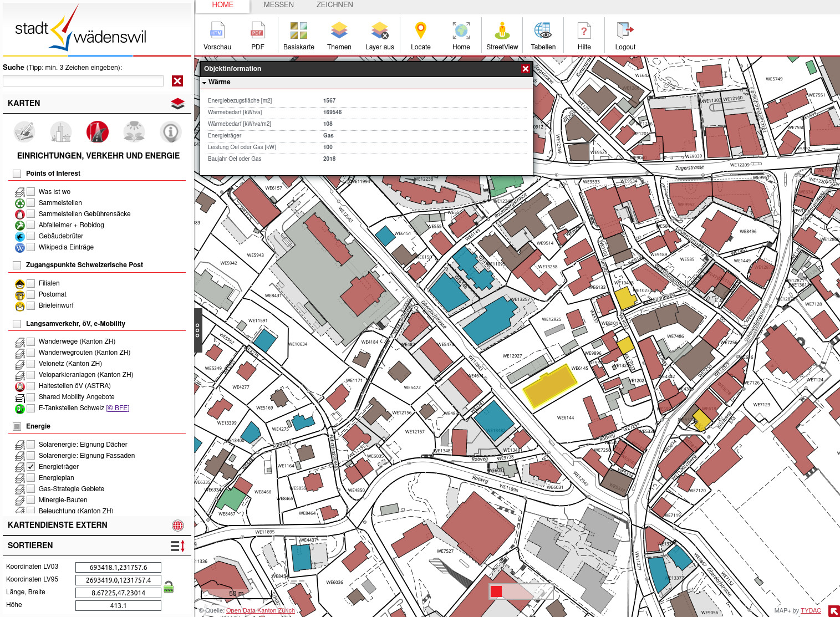Screen dimensions: 840x617
Task: Check the Sammelstellen layer box
Action: pyautogui.click(x=31, y=202)
